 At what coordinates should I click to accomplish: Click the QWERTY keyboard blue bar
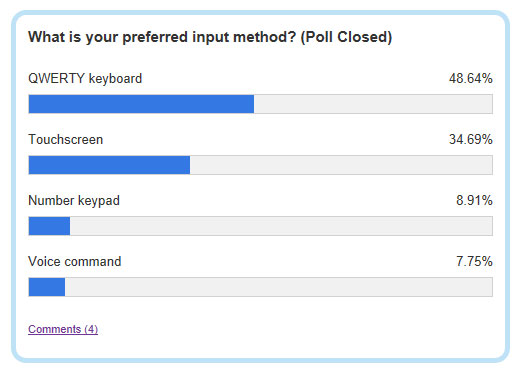(141, 104)
